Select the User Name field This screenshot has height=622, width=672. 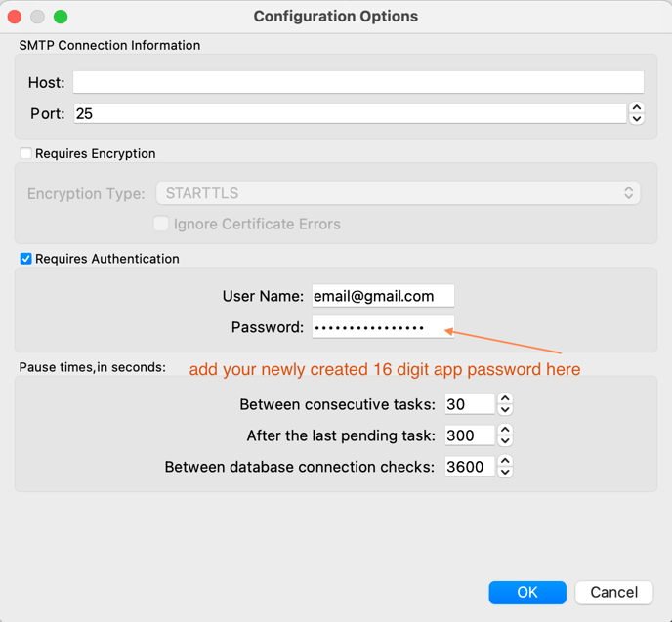pyautogui.click(x=383, y=296)
